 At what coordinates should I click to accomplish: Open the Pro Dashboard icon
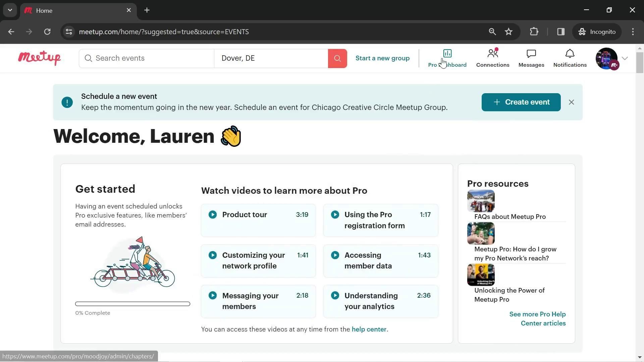(x=447, y=54)
